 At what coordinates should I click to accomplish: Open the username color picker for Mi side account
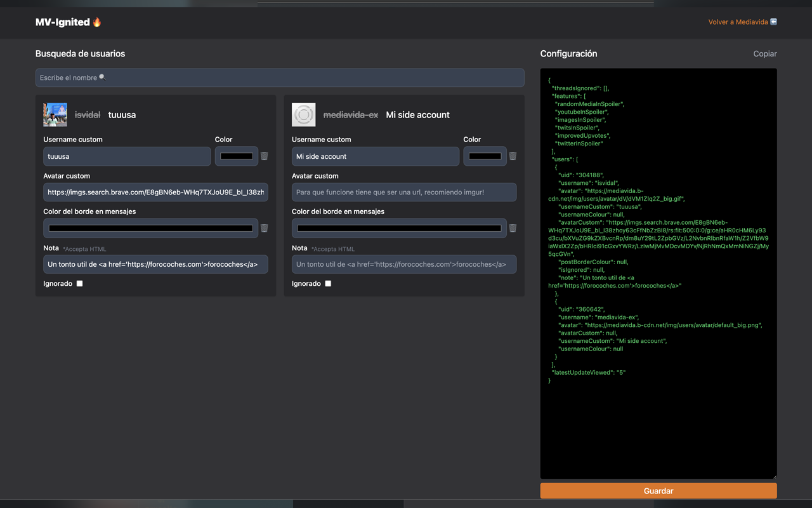(485, 156)
